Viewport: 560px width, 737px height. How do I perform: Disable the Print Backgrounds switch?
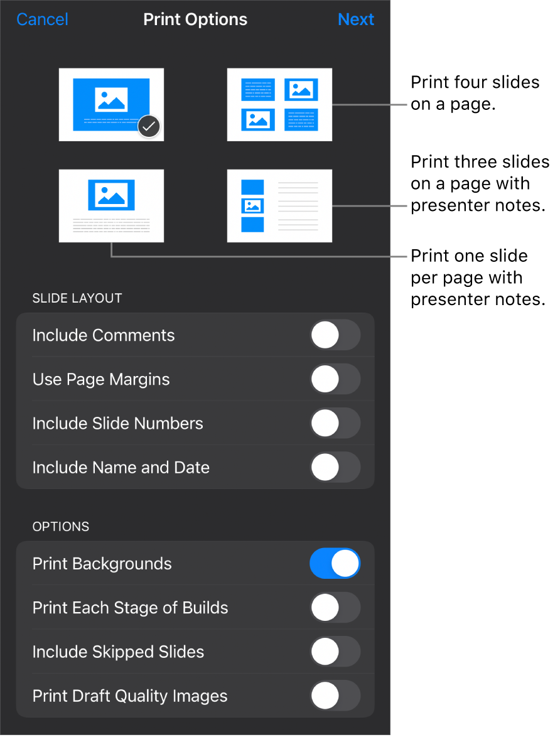click(335, 564)
